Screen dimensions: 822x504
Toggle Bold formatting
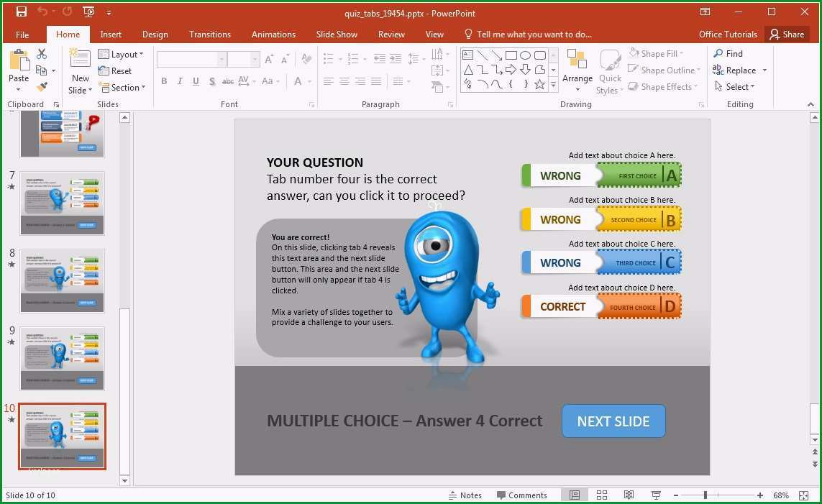(x=164, y=81)
